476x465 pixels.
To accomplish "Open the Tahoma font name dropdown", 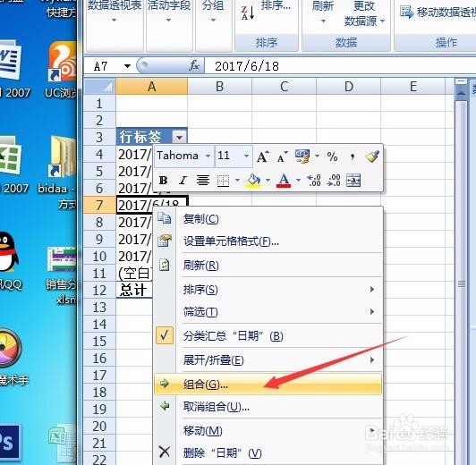I will point(208,156).
